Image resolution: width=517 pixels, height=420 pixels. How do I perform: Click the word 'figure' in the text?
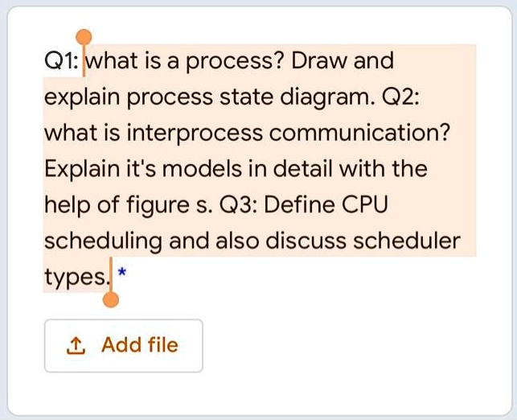(157, 205)
